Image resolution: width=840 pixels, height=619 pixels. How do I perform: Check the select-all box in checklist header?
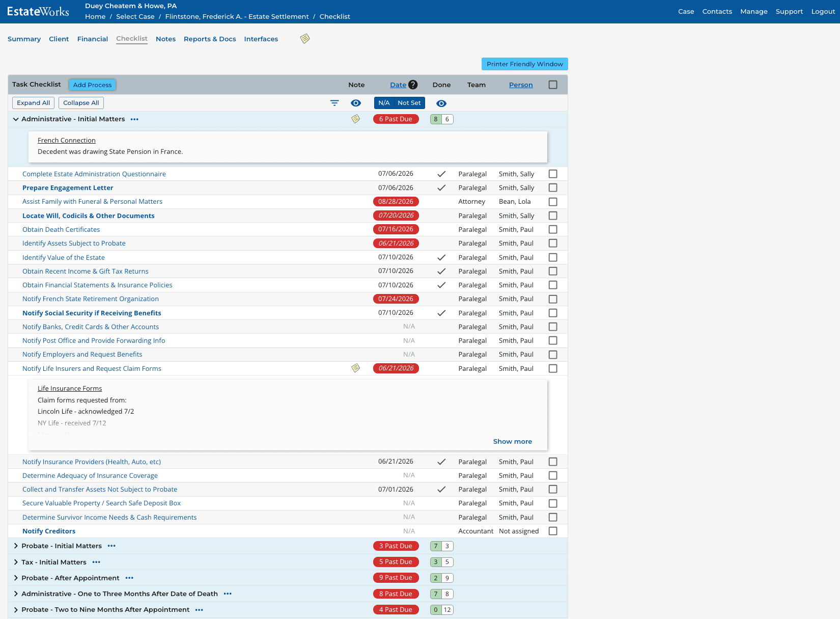(553, 85)
